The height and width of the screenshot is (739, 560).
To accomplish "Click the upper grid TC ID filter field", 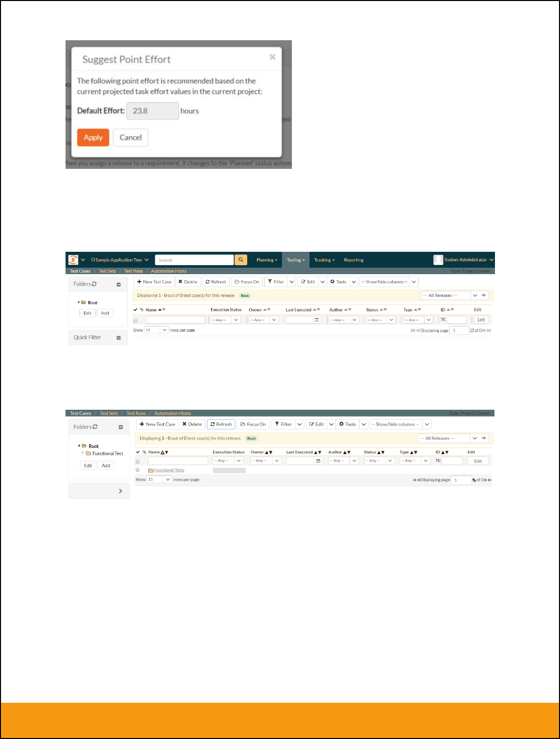I will pyautogui.click(x=456, y=320).
